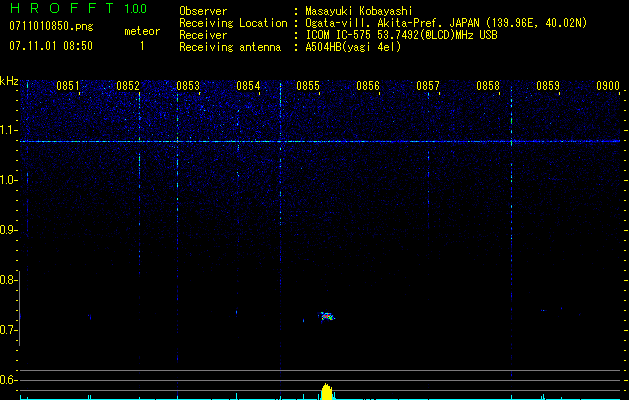Click the Receiving antenna label

[230, 47]
